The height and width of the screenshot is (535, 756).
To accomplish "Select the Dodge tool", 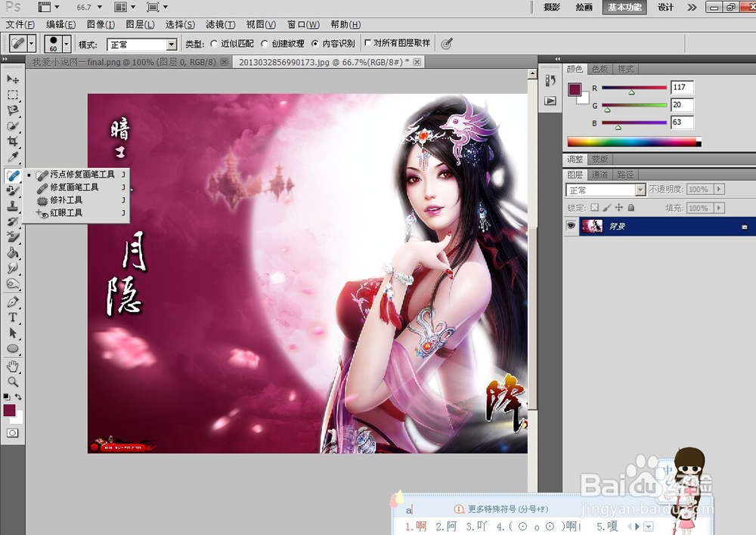I will pyautogui.click(x=13, y=283).
